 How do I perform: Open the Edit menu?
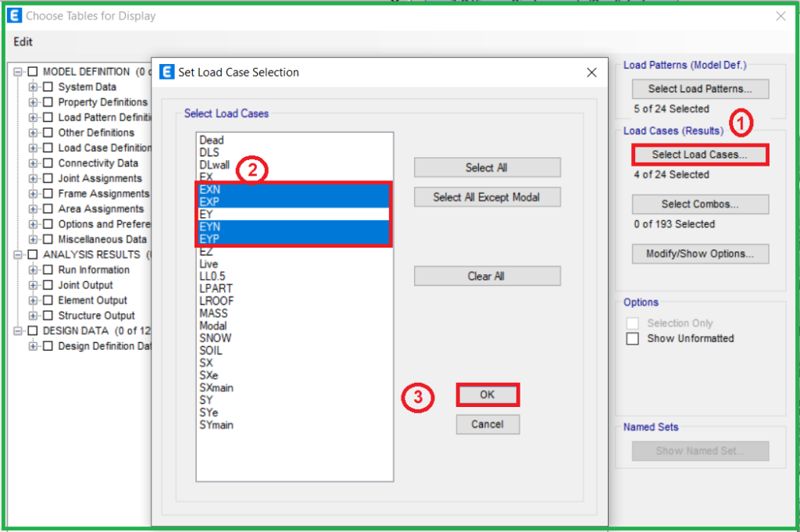pos(23,42)
